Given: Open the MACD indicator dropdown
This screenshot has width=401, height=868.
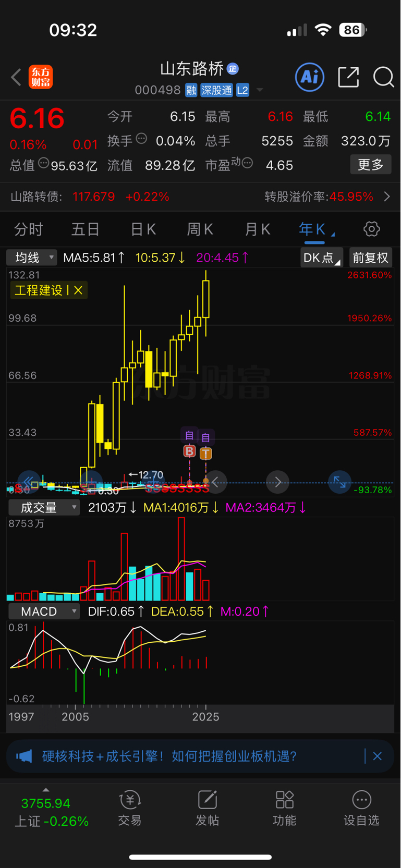Looking at the screenshot, I should 44,612.
